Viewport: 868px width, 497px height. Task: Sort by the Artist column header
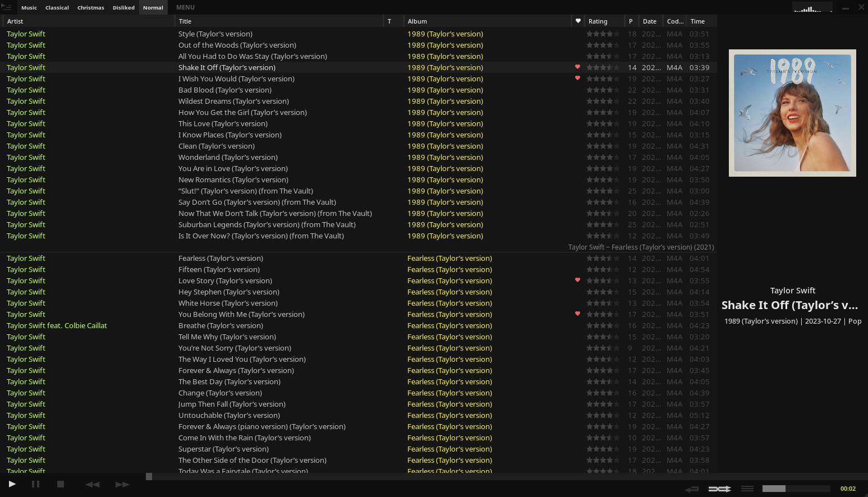tap(89, 21)
